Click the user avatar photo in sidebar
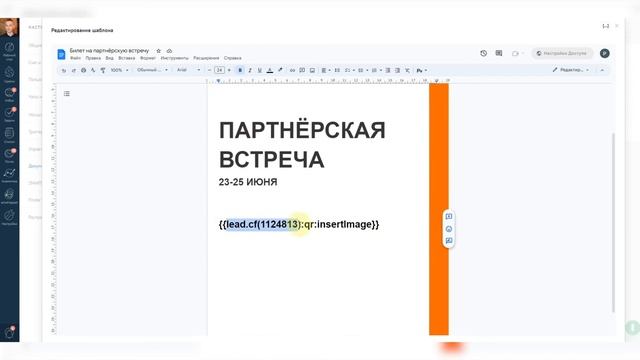 (x=9, y=27)
